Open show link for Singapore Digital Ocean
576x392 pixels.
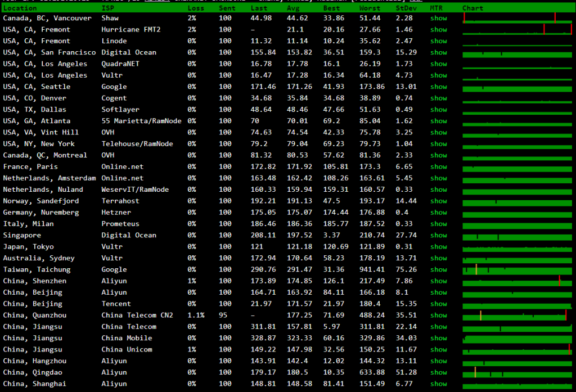coord(439,235)
